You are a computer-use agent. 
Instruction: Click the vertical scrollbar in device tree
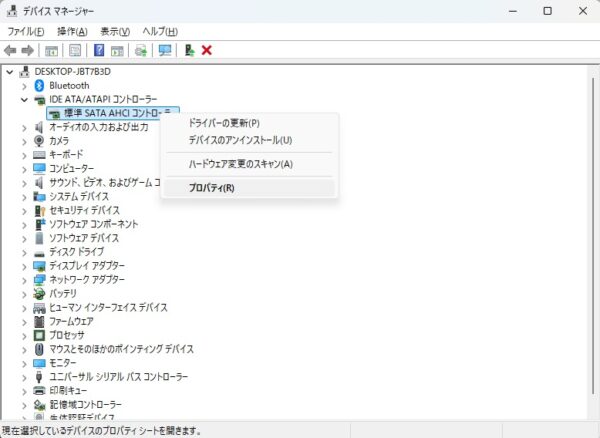click(x=593, y=235)
